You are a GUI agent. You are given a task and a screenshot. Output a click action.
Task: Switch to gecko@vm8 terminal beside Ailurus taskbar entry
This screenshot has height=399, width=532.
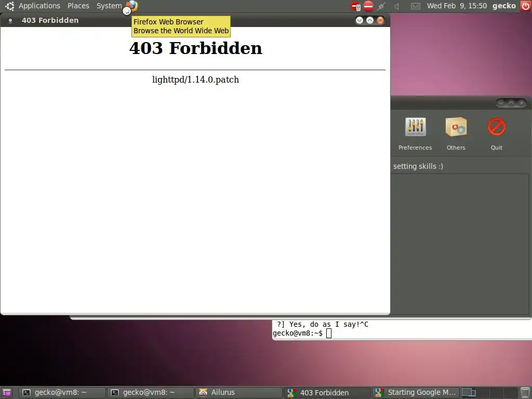click(150, 393)
